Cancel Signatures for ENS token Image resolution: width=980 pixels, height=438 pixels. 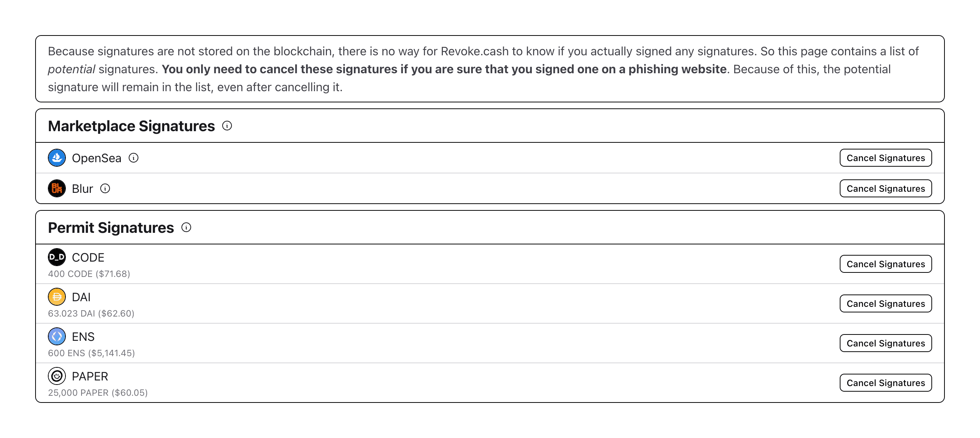point(885,343)
